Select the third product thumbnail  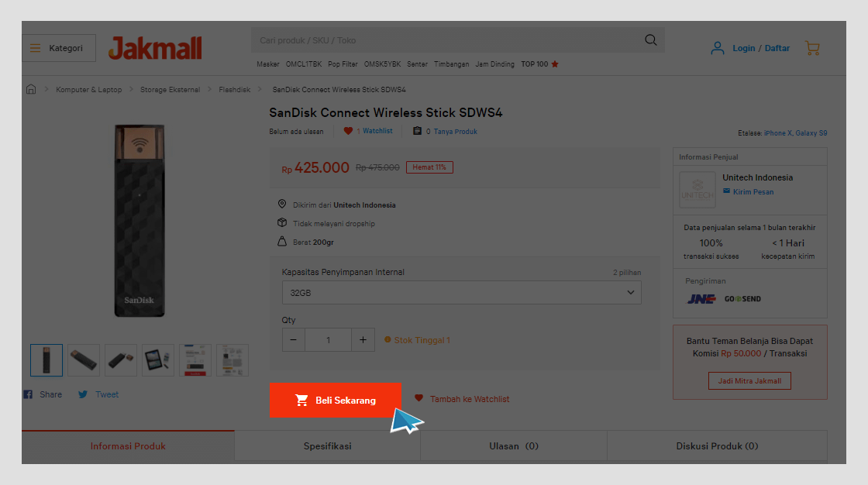click(x=121, y=359)
